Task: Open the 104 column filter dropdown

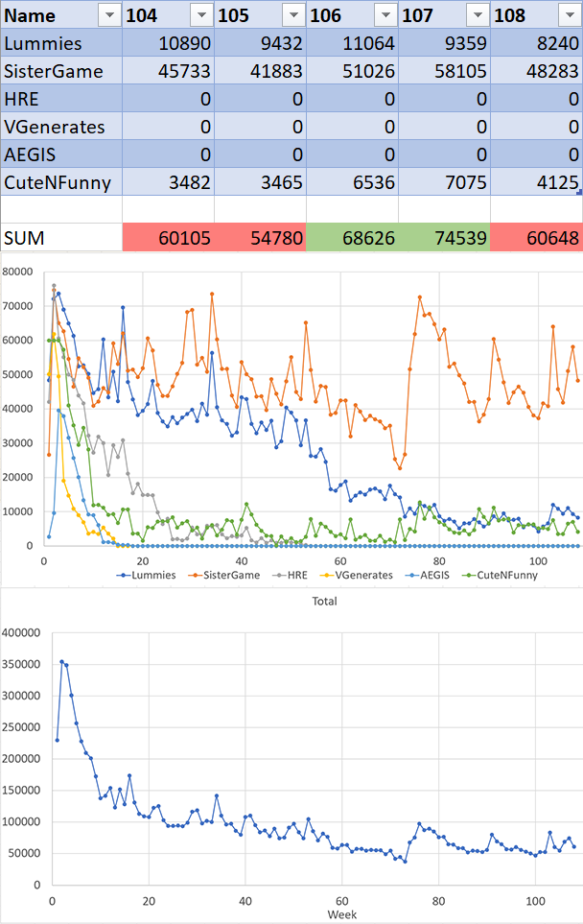Action: point(201,15)
